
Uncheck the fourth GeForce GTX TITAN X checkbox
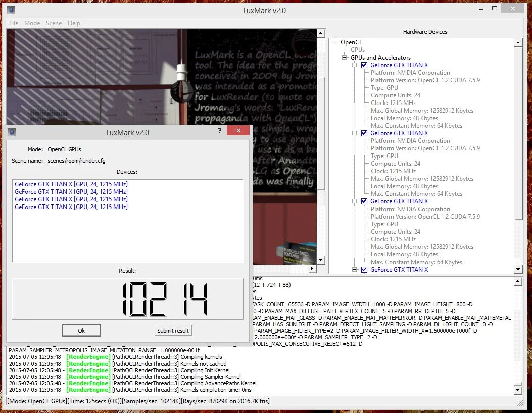point(364,270)
